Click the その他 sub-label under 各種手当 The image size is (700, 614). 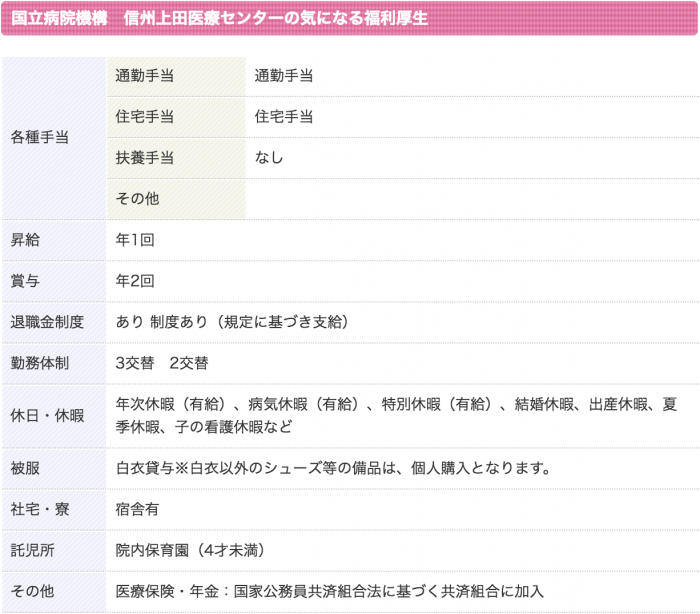tap(137, 199)
